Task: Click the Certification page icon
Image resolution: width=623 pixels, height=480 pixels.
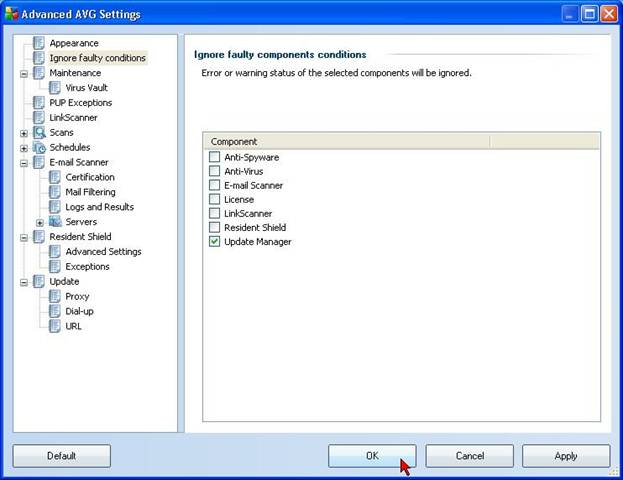Action: point(55,177)
